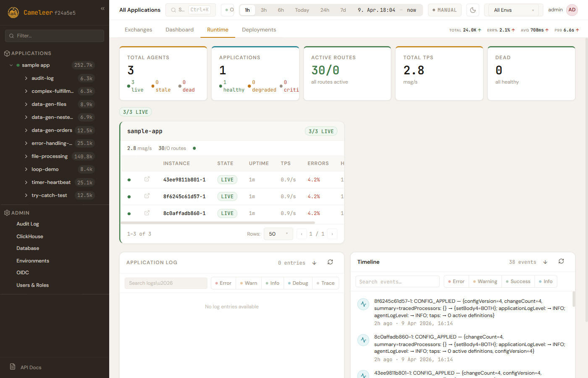The image size is (588, 378).
Task: Expand the file-processing tree item
Action: coord(26,156)
